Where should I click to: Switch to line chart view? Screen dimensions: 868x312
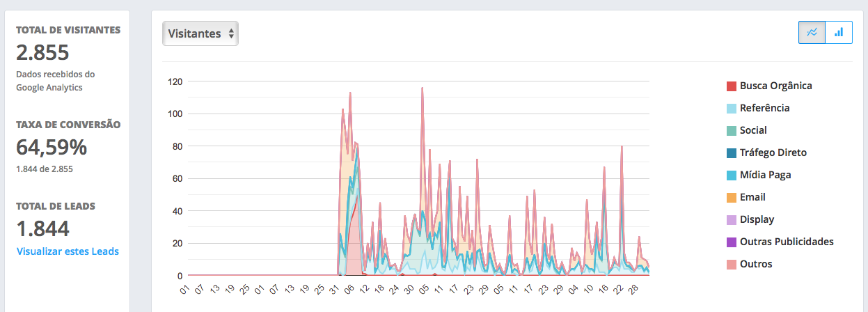coord(812,32)
